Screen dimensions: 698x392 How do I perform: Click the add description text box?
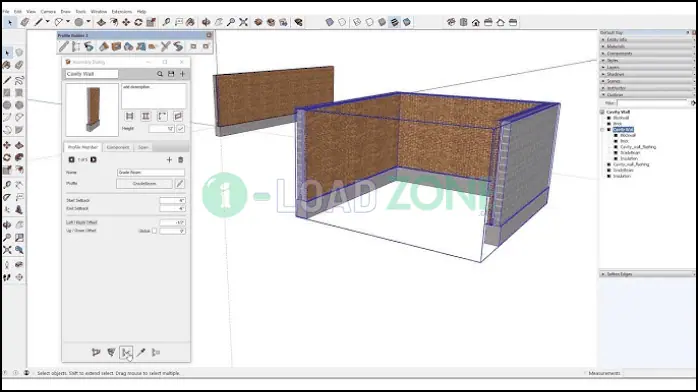154,96
